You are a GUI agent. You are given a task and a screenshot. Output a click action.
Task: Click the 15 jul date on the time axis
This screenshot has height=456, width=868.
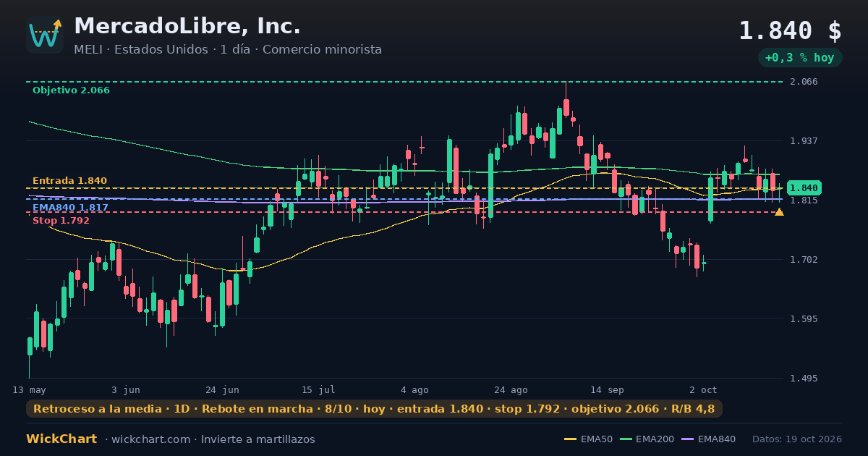click(318, 389)
